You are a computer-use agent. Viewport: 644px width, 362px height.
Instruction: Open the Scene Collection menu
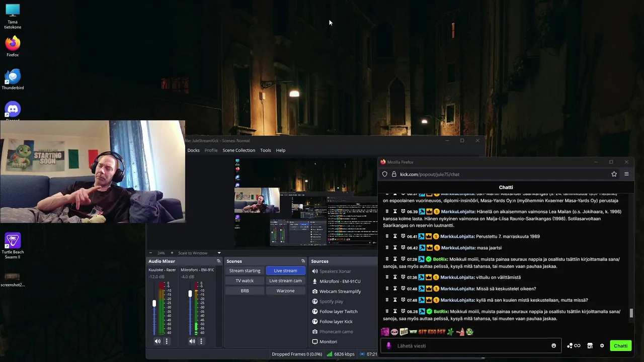pyautogui.click(x=238, y=150)
